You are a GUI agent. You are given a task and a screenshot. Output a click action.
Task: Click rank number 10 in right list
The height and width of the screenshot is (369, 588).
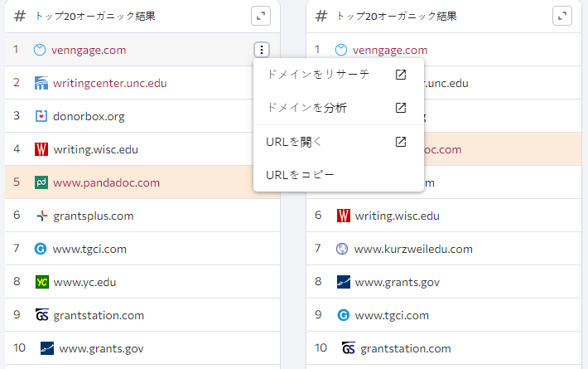point(321,348)
